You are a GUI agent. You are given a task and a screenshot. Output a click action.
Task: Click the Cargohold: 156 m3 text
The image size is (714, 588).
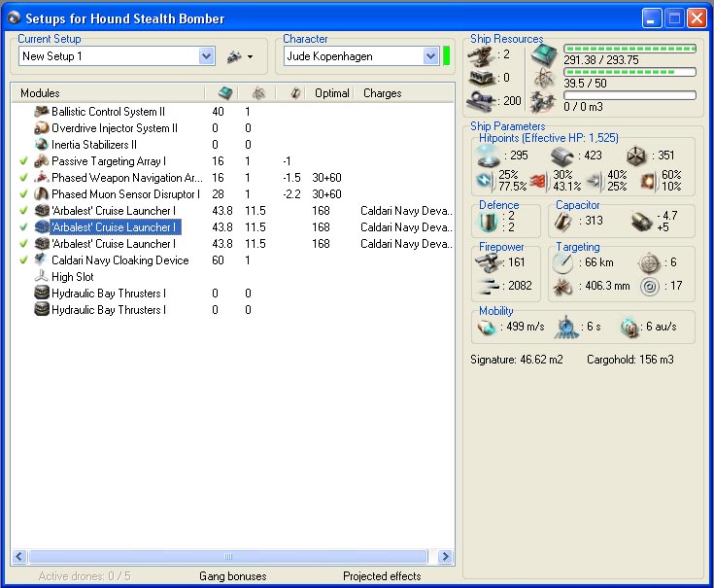point(629,360)
